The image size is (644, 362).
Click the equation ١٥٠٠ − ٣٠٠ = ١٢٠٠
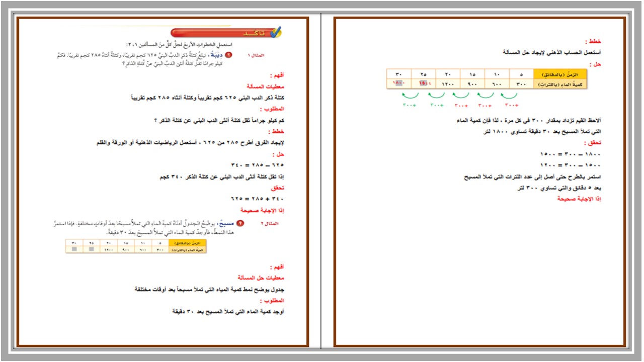[570, 165]
